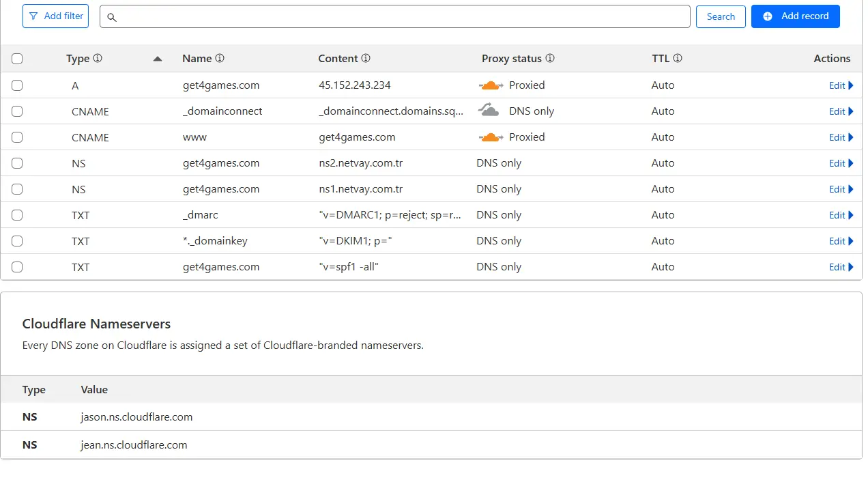This screenshot has width=868, height=480.
Task: Click the www name cell
Action: pos(195,137)
